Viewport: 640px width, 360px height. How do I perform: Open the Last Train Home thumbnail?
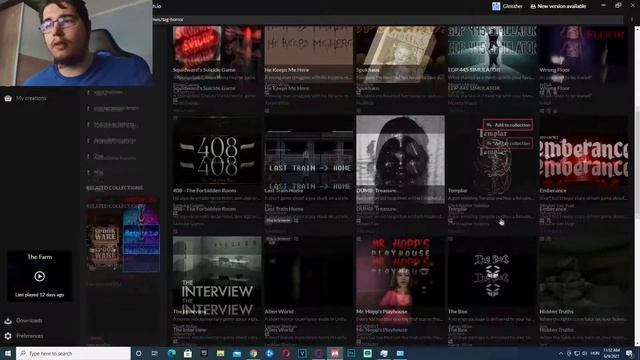(309, 151)
